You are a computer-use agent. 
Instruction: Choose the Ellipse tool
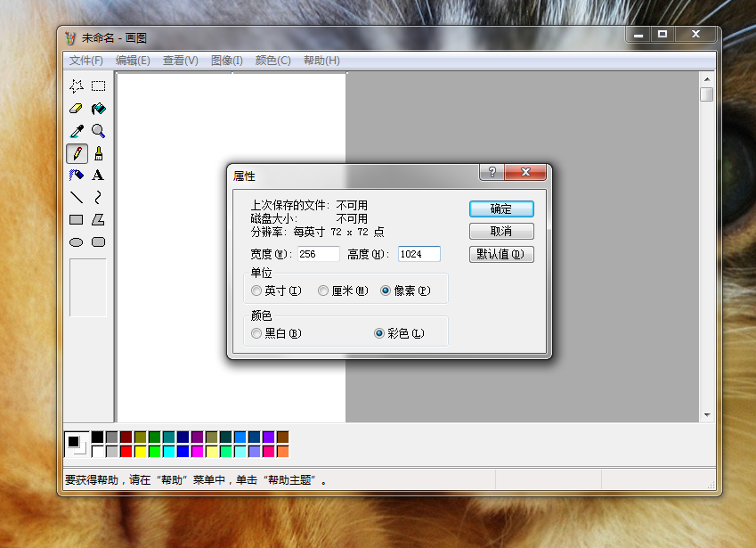coord(77,242)
